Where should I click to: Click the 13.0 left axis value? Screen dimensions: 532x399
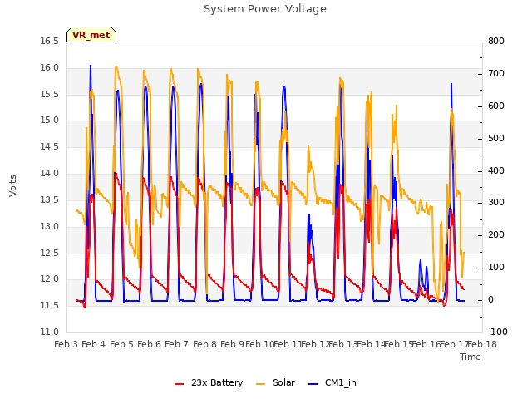coord(50,226)
